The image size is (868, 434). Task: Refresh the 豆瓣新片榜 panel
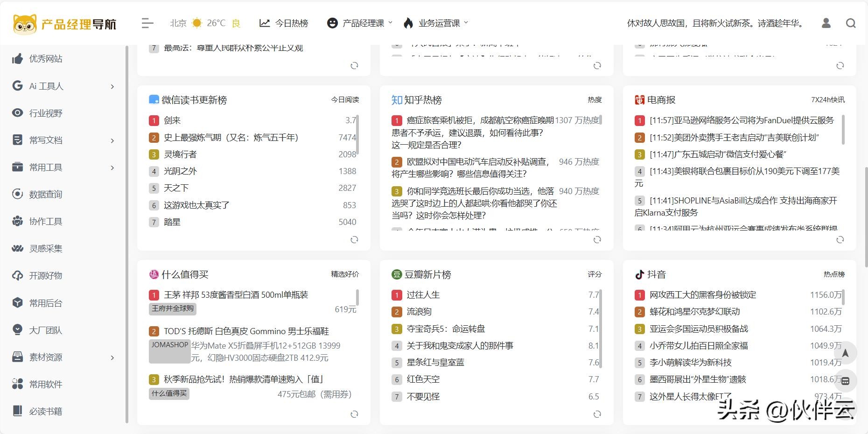tap(597, 414)
